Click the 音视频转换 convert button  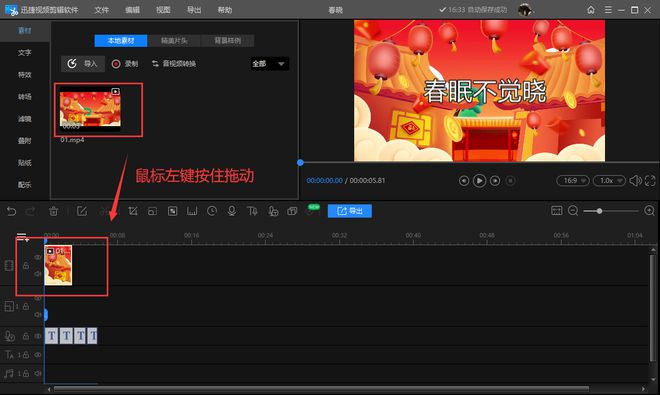[174, 64]
